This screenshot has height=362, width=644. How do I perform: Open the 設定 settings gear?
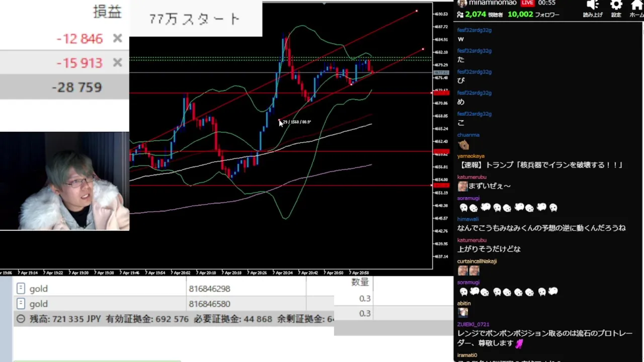[x=616, y=5]
